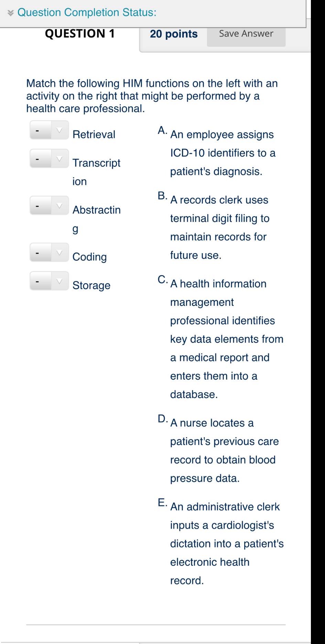
Task: Open the Coding answer dropdown
Action: [49, 253]
